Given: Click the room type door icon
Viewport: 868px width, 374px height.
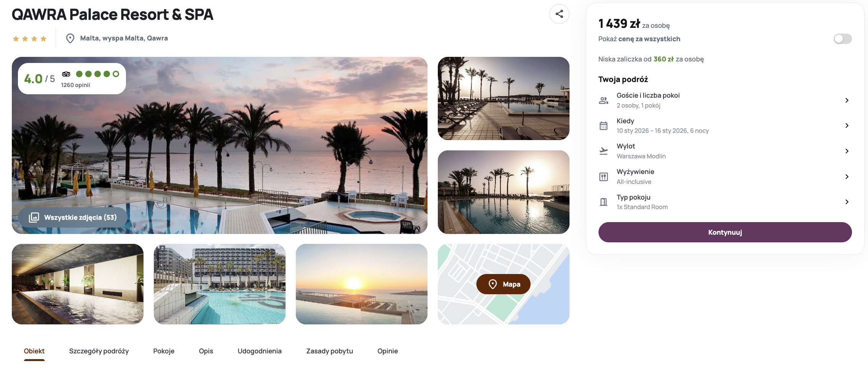Looking at the screenshot, I should 603,202.
